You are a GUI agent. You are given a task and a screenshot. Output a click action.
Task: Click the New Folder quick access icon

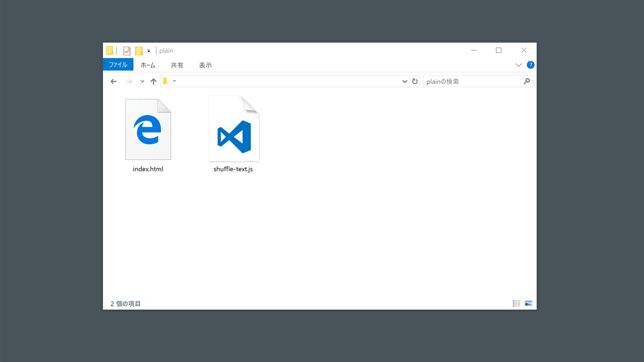click(139, 51)
